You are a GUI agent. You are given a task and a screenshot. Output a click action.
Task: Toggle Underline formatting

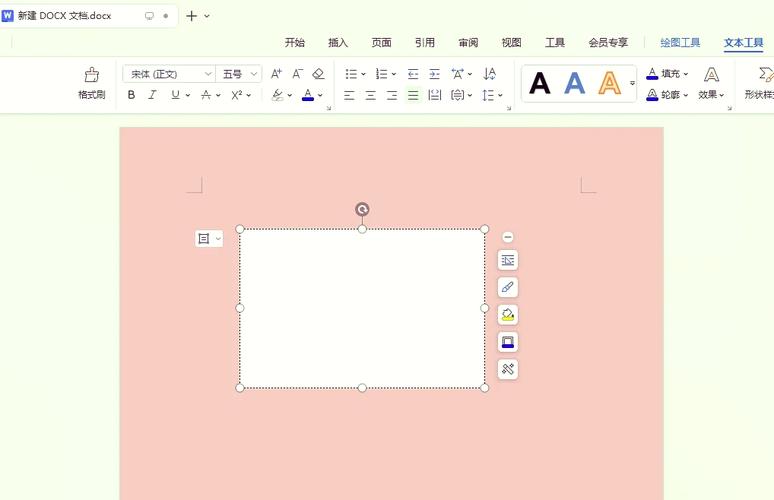(x=175, y=95)
